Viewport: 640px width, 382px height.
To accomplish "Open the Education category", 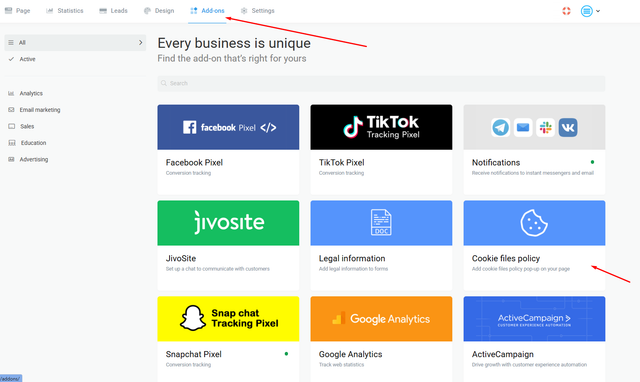I will [33, 143].
